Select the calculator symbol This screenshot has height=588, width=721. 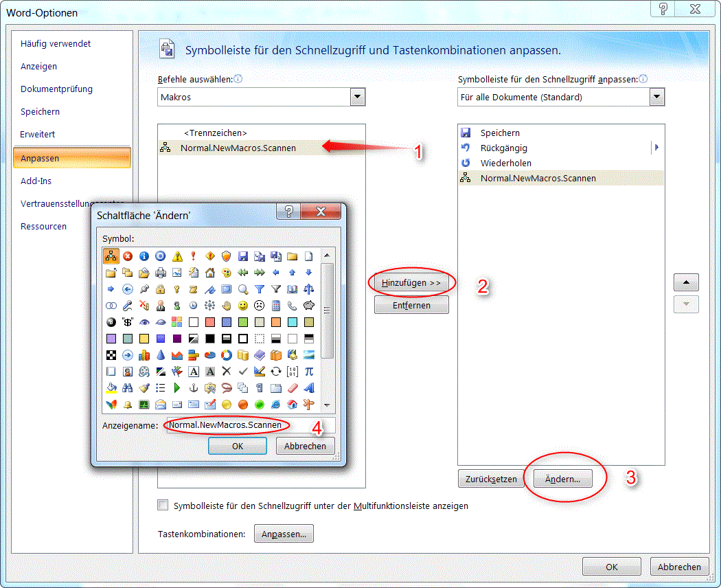click(x=276, y=306)
